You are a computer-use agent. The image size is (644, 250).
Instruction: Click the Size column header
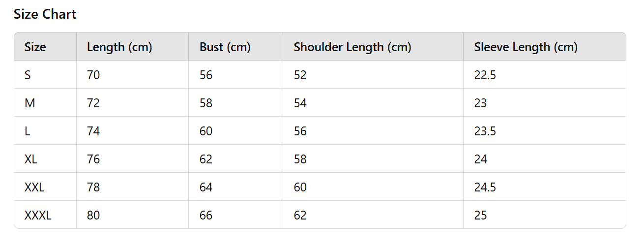35,47
